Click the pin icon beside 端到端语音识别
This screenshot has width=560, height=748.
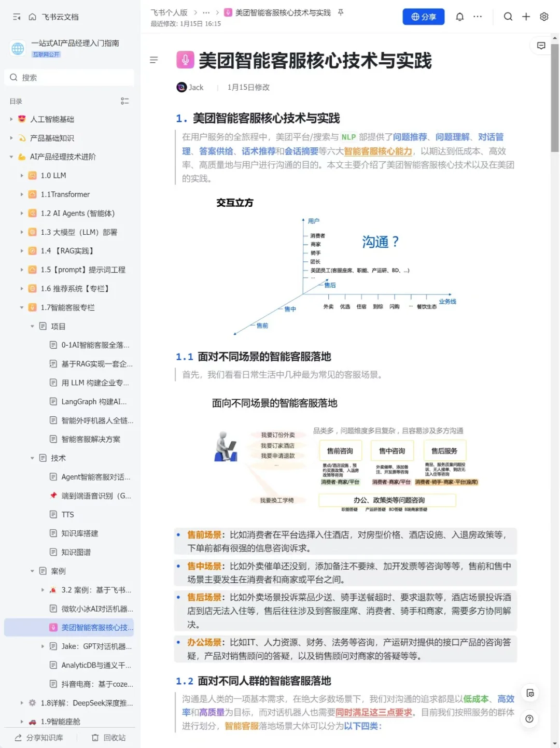coord(53,496)
